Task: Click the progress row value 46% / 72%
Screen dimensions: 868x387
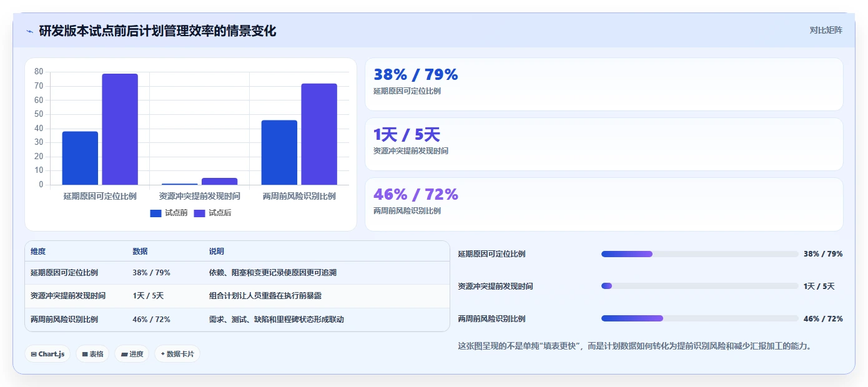Action: click(x=823, y=319)
